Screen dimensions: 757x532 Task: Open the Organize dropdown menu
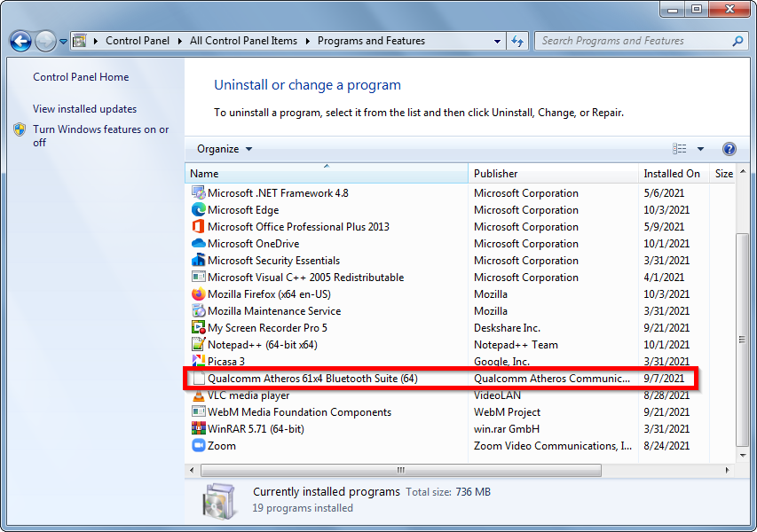224,148
